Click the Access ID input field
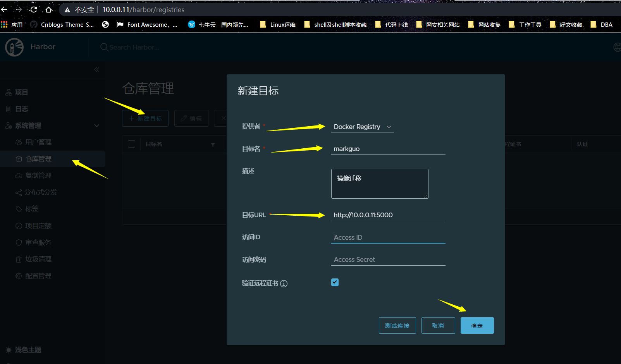The width and height of the screenshot is (621, 364). pos(388,237)
